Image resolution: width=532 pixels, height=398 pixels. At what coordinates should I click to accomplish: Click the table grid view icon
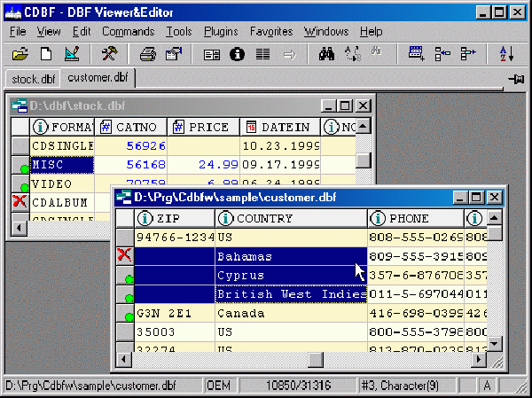tap(263, 54)
